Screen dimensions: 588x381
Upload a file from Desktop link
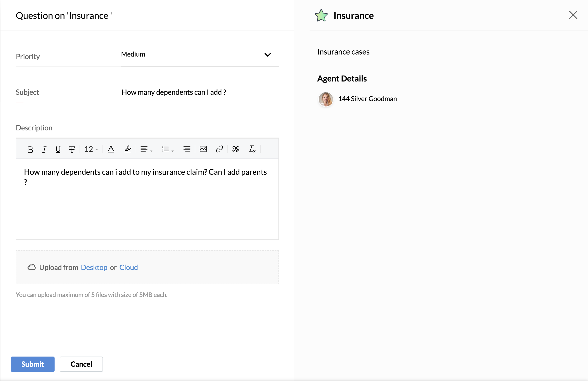(94, 267)
